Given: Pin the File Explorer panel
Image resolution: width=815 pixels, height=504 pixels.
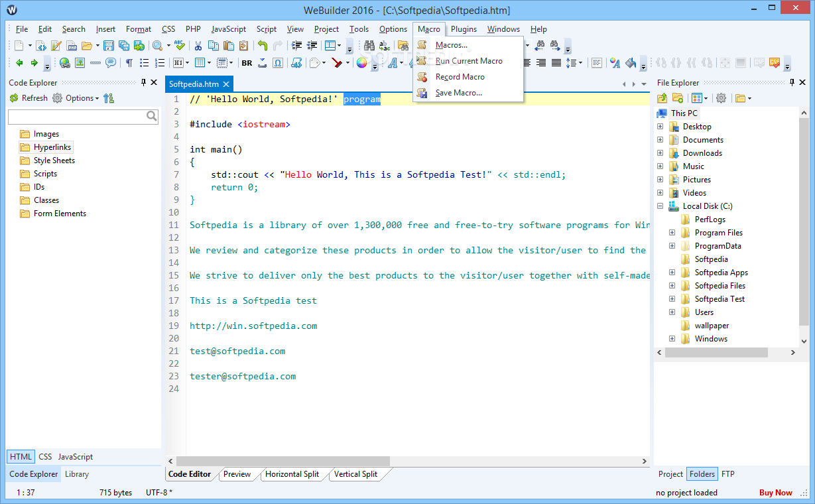Looking at the screenshot, I should [791, 82].
